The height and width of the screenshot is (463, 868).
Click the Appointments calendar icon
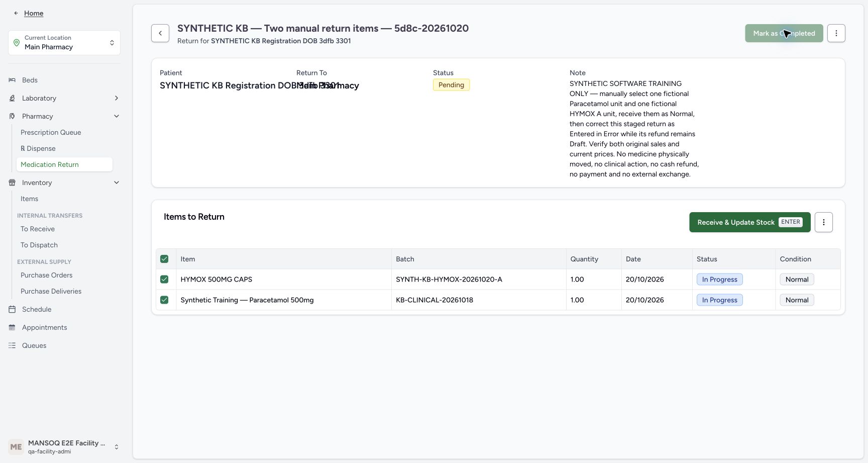click(12, 327)
